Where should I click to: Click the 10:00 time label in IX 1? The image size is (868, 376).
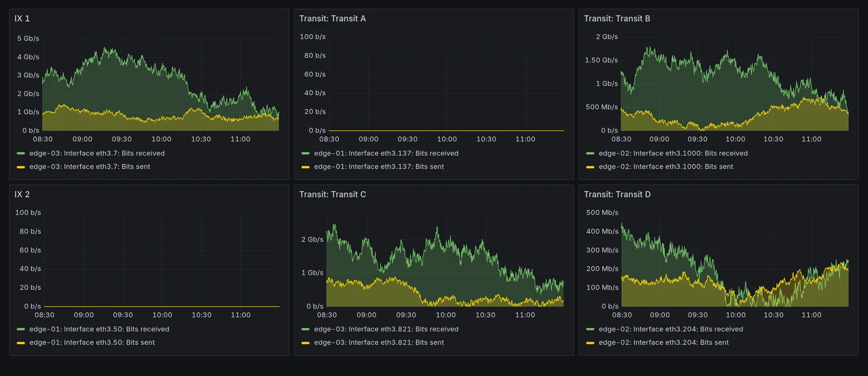[x=161, y=139]
